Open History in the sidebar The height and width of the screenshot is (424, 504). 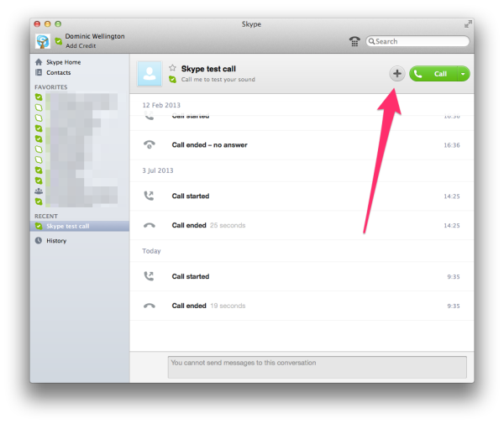click(x=56, y=241)
